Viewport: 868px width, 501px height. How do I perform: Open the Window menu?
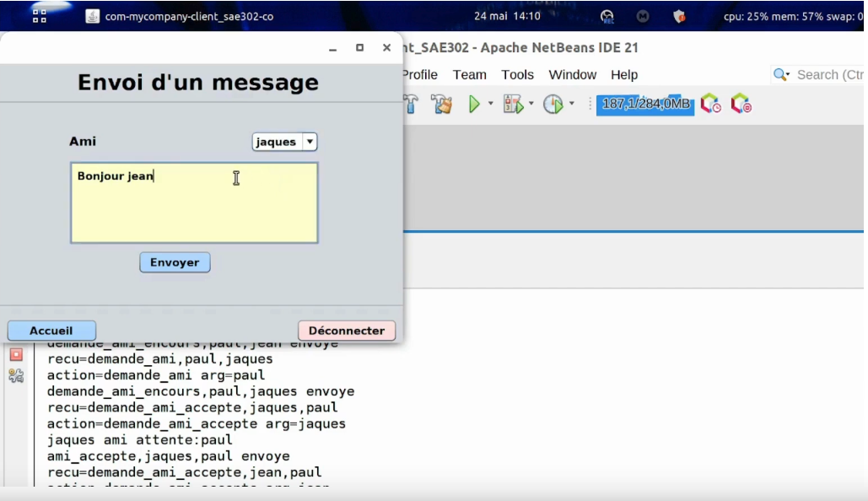tap(572, 75)
